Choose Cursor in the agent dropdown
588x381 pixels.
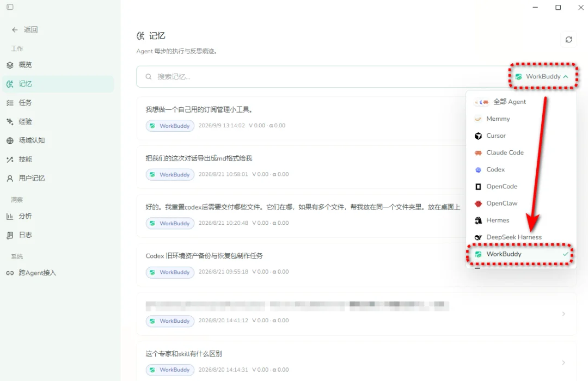click(520, 136)
